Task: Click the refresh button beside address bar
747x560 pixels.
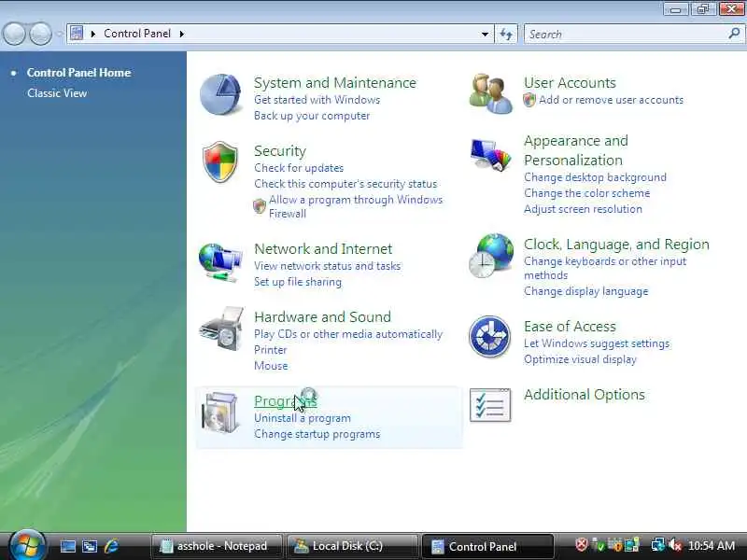Action: (506, 34)
